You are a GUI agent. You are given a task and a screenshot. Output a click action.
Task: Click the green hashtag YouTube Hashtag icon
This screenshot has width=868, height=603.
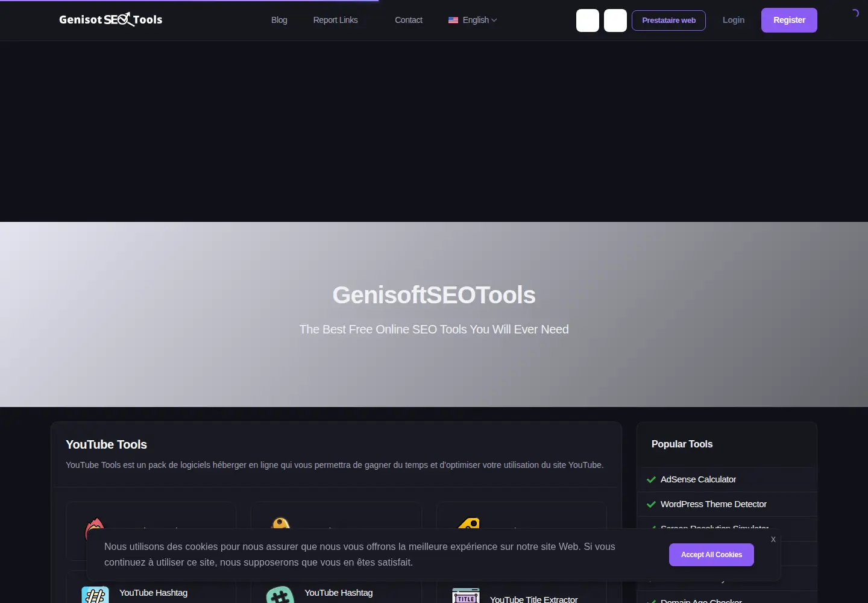pos(280,595)
